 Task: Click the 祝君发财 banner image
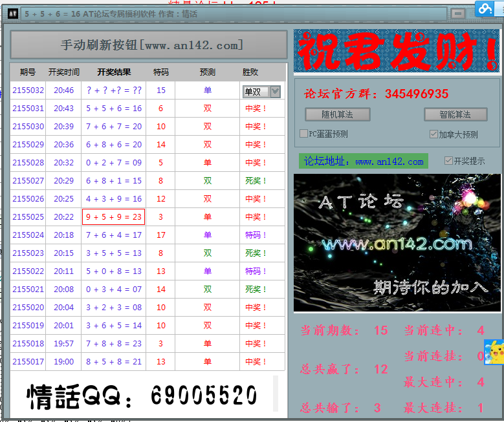(x=397, y=50)
